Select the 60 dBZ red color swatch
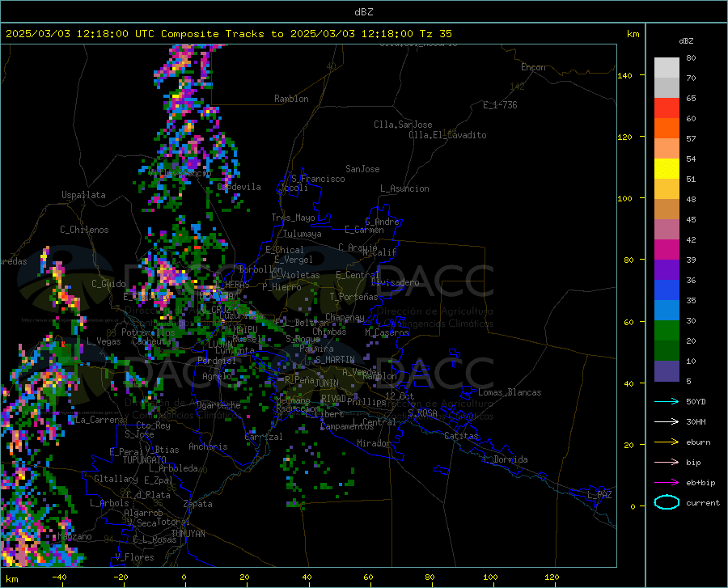The height and width of the screenshot is (588, 728). click(667, 108)
